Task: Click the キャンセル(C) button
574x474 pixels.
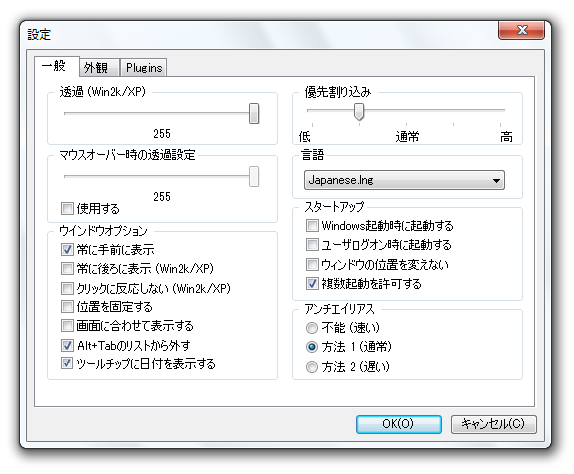Action: click(x=493, y=424)
